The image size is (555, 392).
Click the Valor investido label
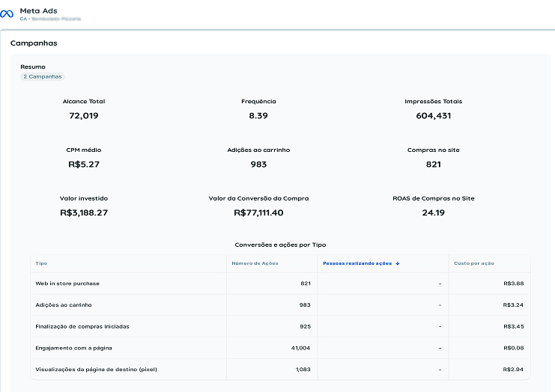tap(84, 198)
